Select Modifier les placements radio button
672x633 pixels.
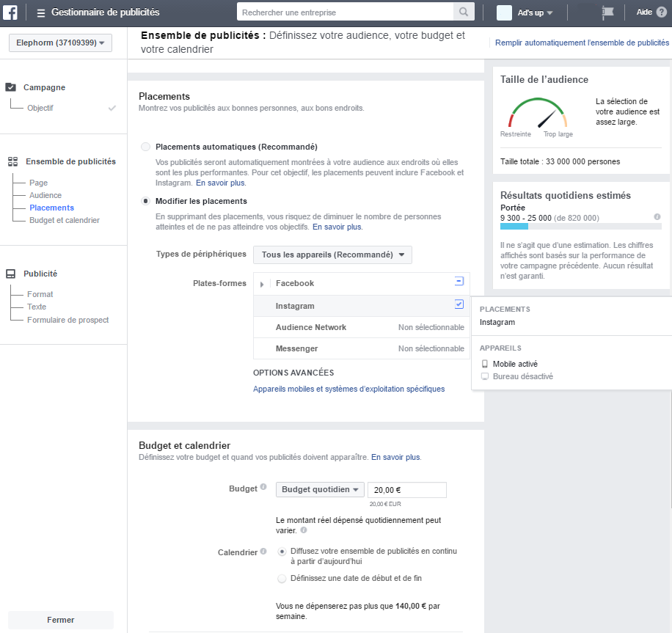pyautogui.click(x=146, y=201)
